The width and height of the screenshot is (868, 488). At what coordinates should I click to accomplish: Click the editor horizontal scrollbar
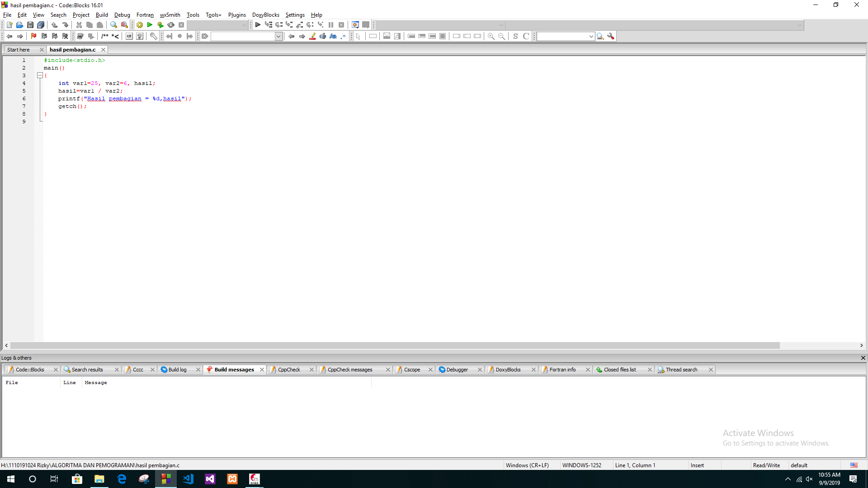393,345
